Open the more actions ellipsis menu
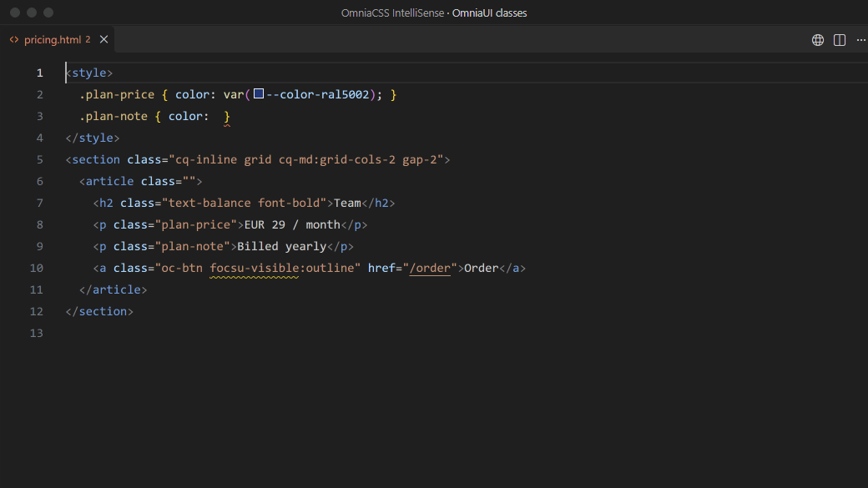The image size is (868, 488). pos(860,40)
